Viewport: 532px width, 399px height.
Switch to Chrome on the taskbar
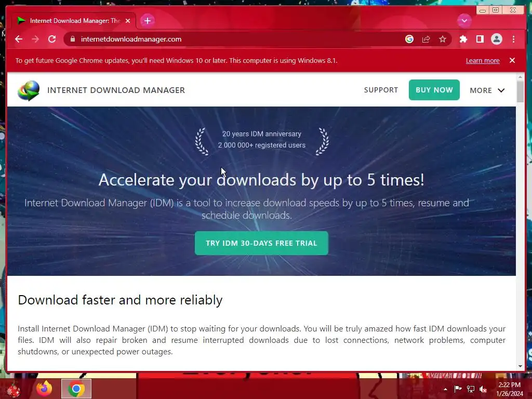click(x=76, y=389)
